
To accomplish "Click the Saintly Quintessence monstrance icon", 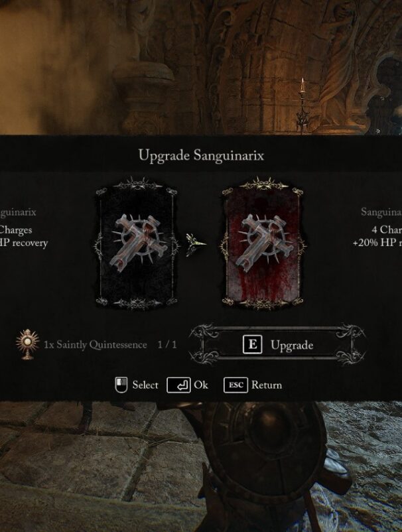I will click(28, 344).
